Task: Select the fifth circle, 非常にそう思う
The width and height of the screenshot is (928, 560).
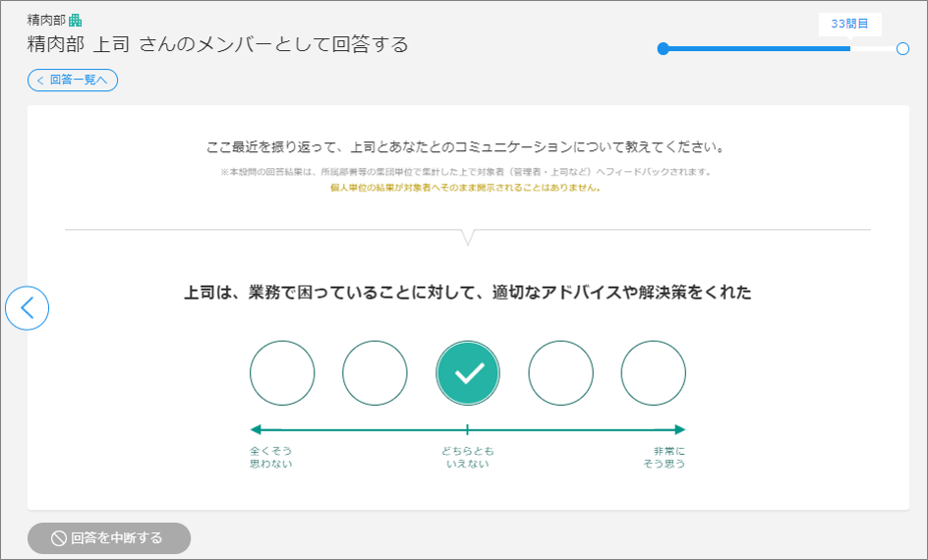Action: click(654, 373)
